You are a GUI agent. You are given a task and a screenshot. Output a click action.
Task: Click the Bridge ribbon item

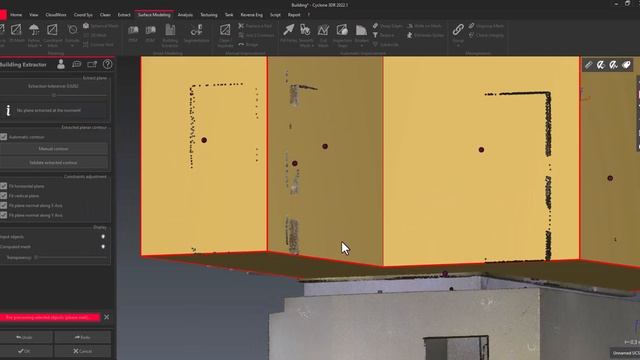[248, 44]
